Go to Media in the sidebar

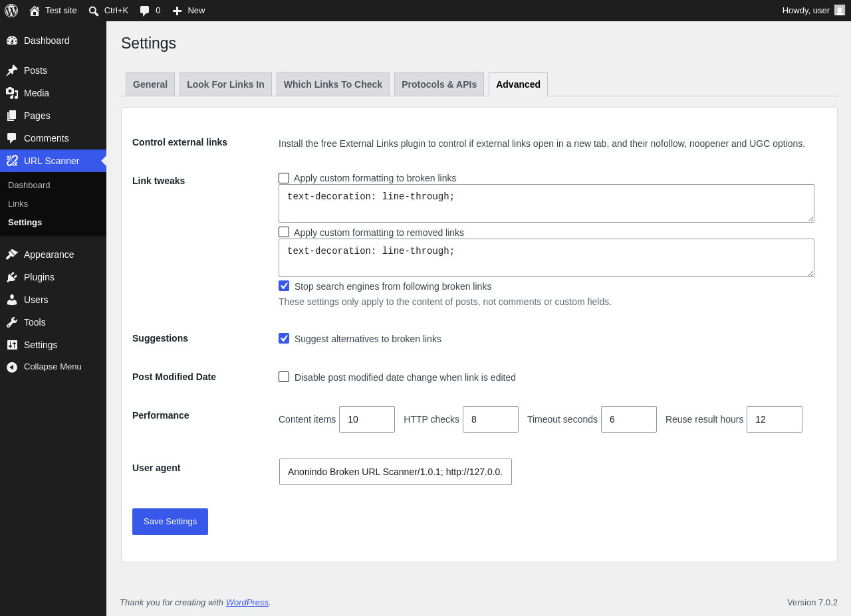[53, 93]
